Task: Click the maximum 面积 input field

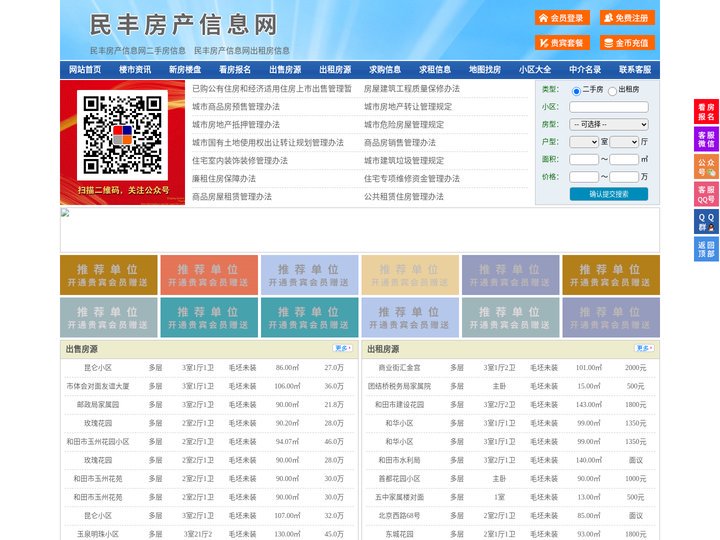Action: [624, 159]
